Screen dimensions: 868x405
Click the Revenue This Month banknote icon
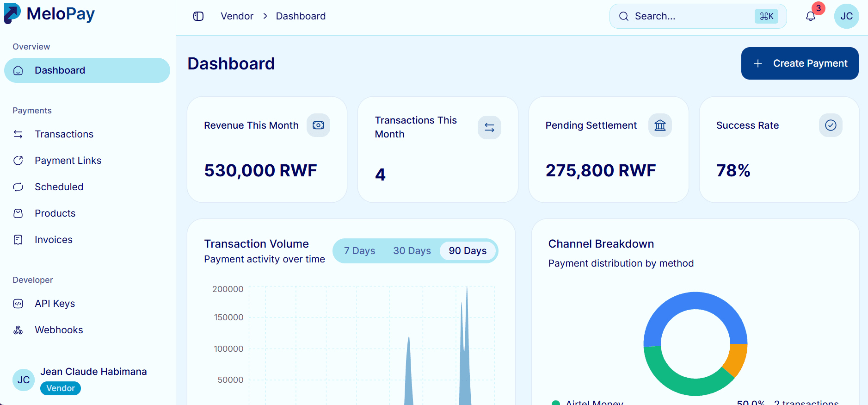[318, 125]
